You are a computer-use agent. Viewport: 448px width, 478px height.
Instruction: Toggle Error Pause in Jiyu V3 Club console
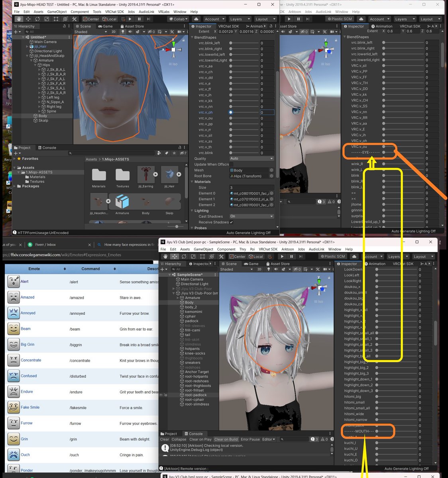click(x=250, y=439)
